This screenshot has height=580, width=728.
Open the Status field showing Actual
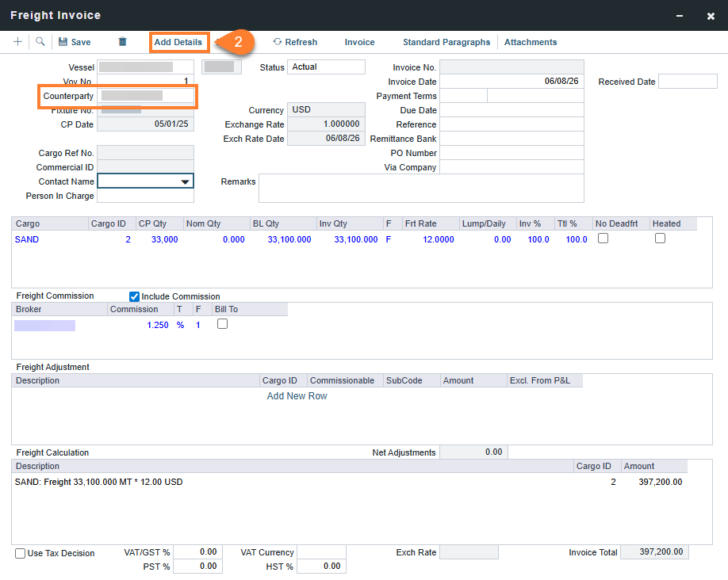(x=326, y=67)
